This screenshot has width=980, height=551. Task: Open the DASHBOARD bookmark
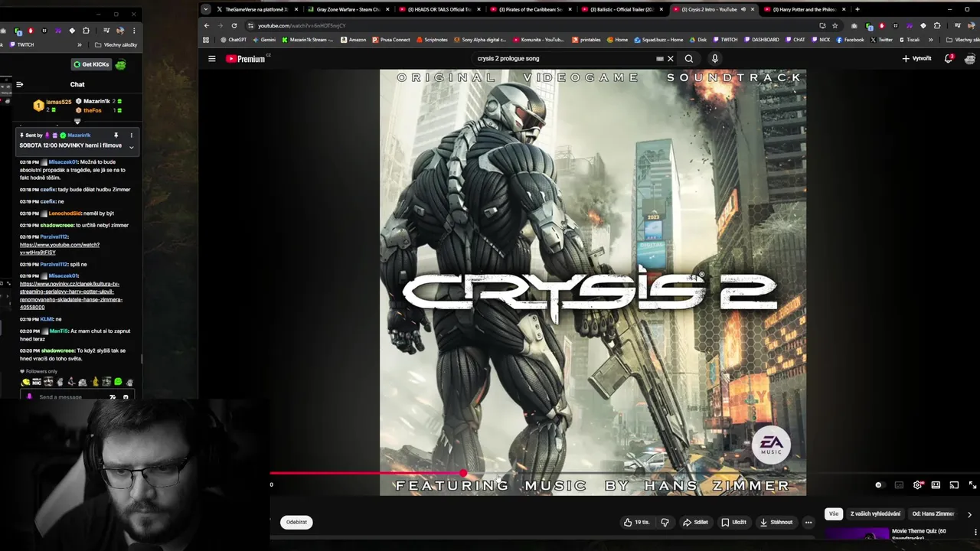763,39
